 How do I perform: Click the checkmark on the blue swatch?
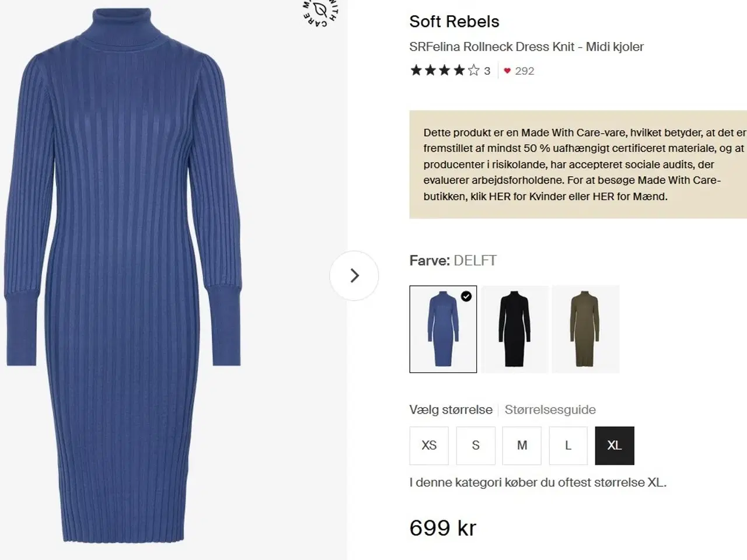click(466, 296)
